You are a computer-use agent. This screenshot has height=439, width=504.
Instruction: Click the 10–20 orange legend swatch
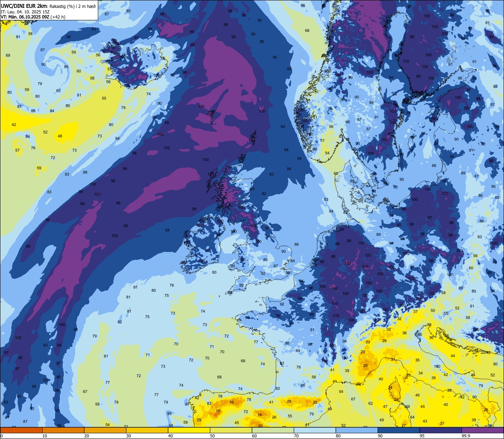[x=63, y=430]
